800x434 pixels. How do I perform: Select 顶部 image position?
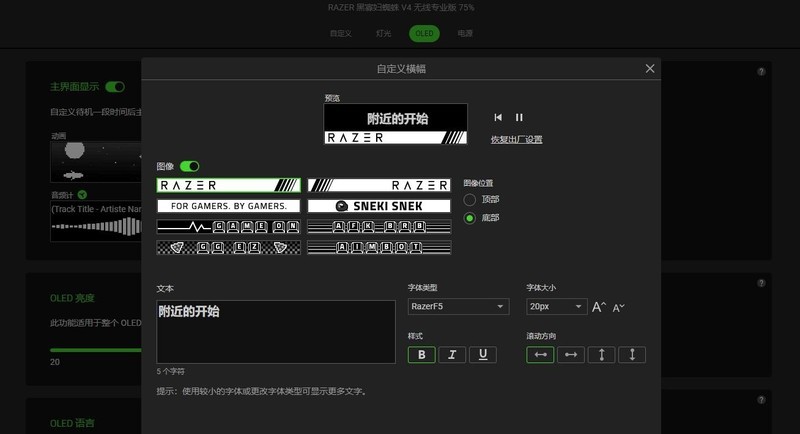pyautogui.click(x=469, y=199)
